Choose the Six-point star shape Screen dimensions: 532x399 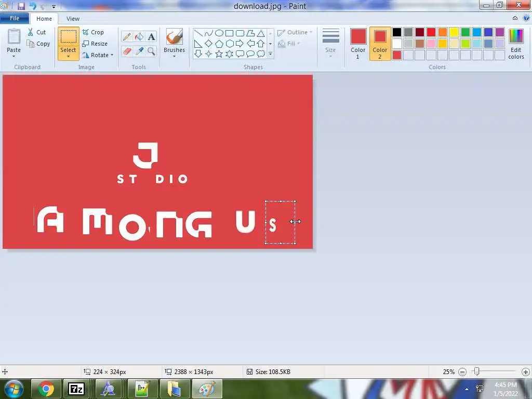pos(229,54)
